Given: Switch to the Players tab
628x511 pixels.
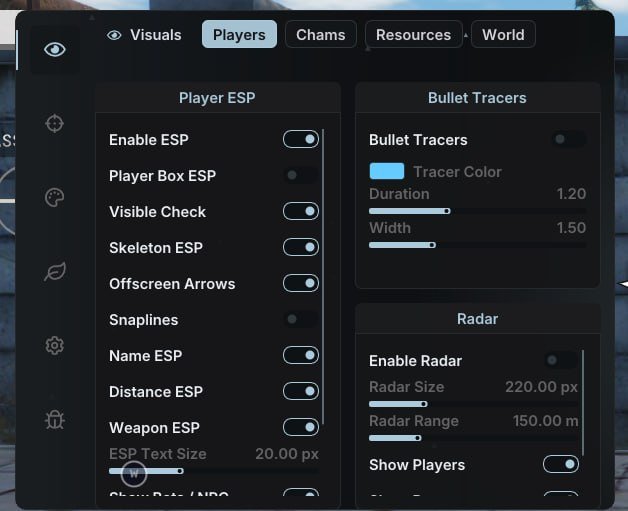Looking at the screenshot, I should [x=239, y=34].
